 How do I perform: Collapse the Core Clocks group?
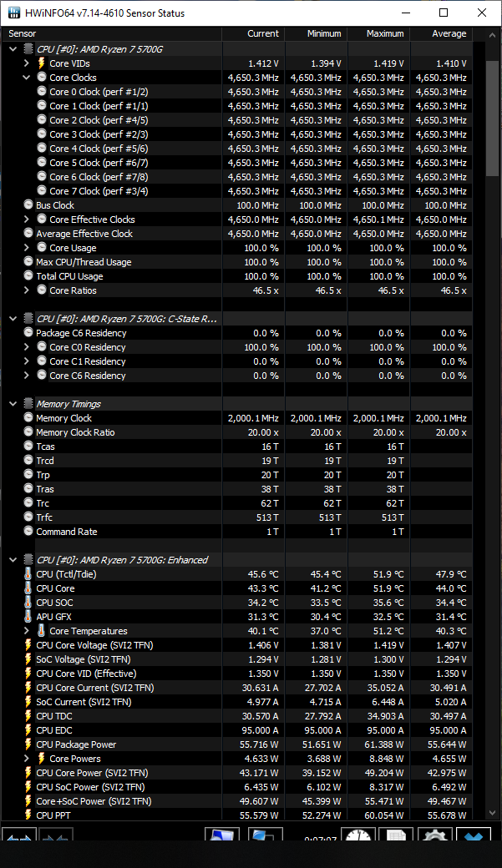[x=27, y=78]
